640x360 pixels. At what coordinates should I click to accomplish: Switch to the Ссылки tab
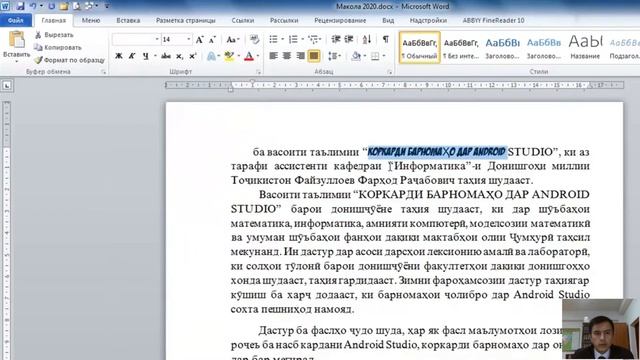coord(243,20)
